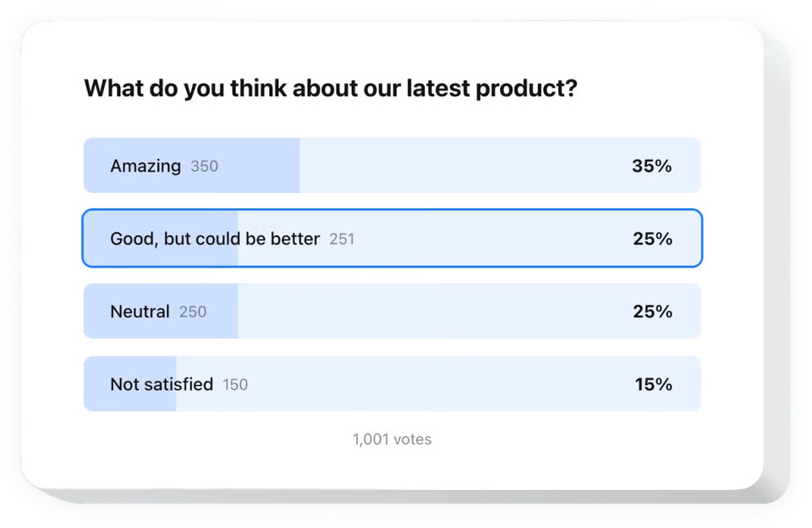Image resolution: width=812 pixels, height=528 pixels.
Task: Click the Not satisfied option text label
Action: [x=160, y=384]
